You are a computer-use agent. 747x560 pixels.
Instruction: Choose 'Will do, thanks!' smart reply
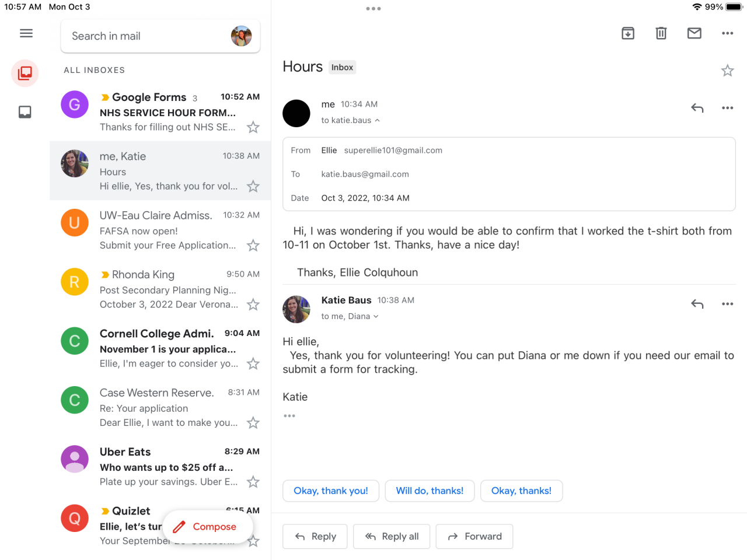(x=430, y=491)
